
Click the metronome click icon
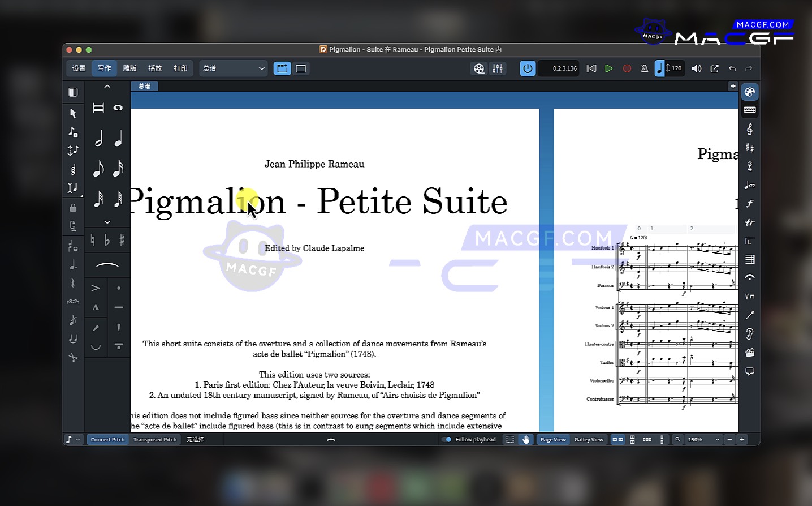644,68
